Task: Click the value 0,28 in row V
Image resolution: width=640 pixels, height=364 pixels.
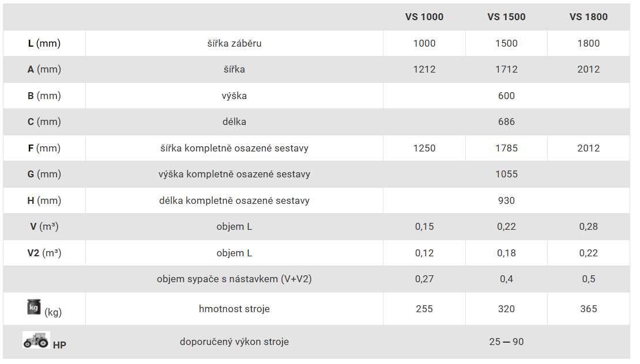Action: click(x=588, y=226)
